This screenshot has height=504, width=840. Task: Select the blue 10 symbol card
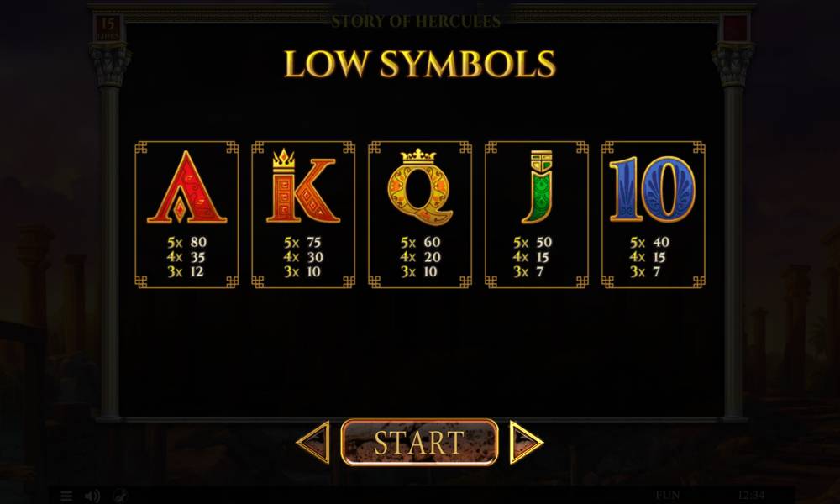point(654,215)
